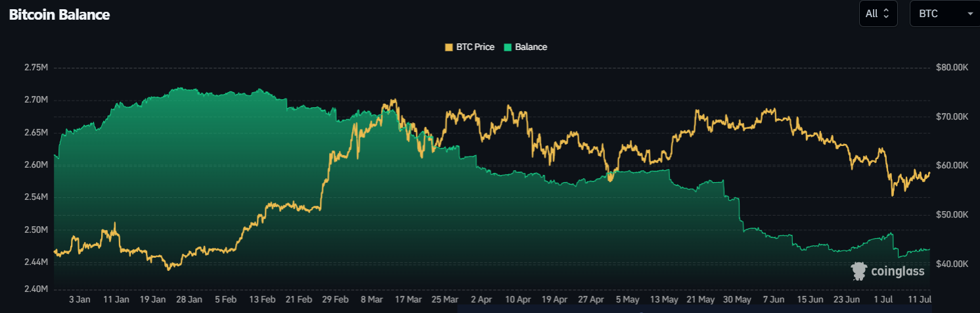Image resolution: width=980 pixels, height=313 pixels.
Task: Click the 2.60M left axis label
Action: tap(36, 164)
